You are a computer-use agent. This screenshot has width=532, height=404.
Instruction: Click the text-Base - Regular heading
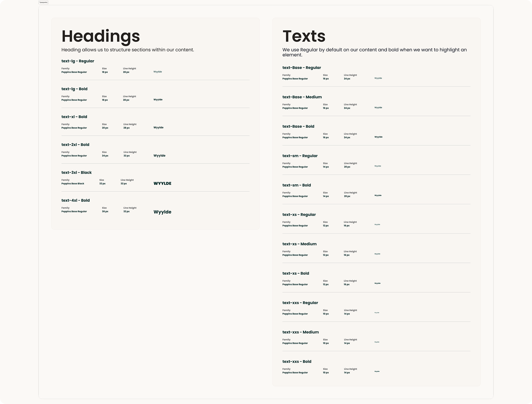[x=302, y=68]
